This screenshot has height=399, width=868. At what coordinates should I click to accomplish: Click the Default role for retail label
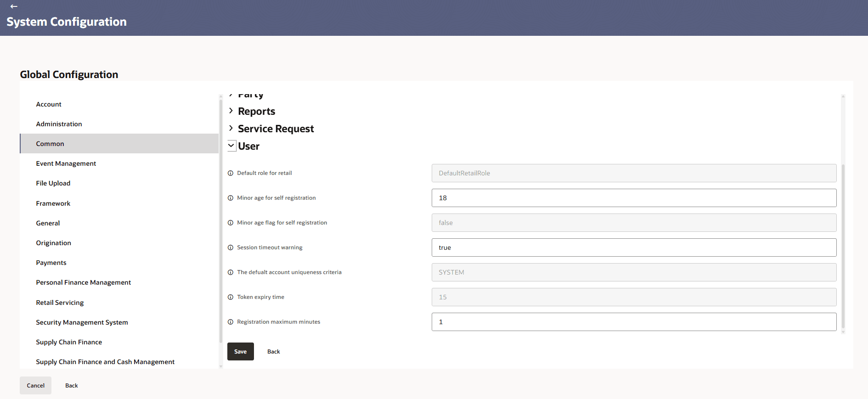point(265,173)
